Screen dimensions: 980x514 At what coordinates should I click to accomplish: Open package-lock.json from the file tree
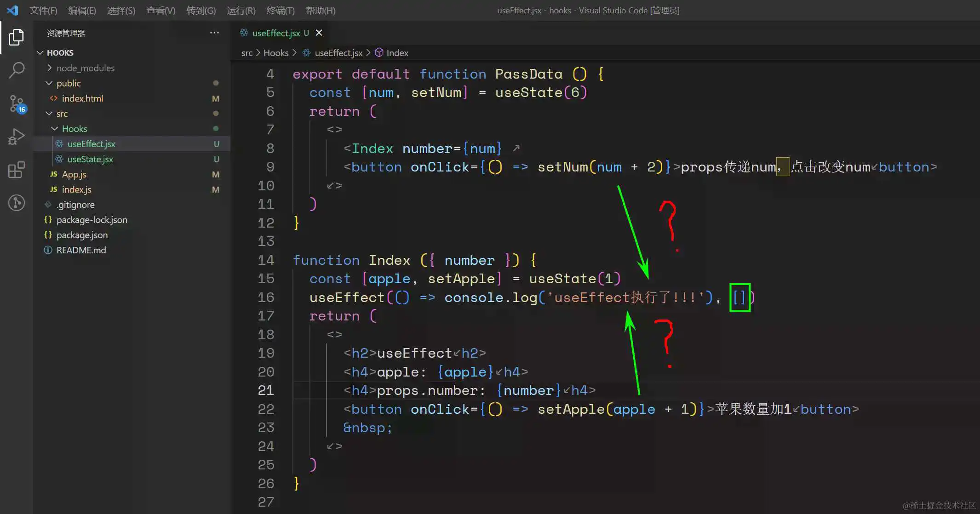click(92, 220)
